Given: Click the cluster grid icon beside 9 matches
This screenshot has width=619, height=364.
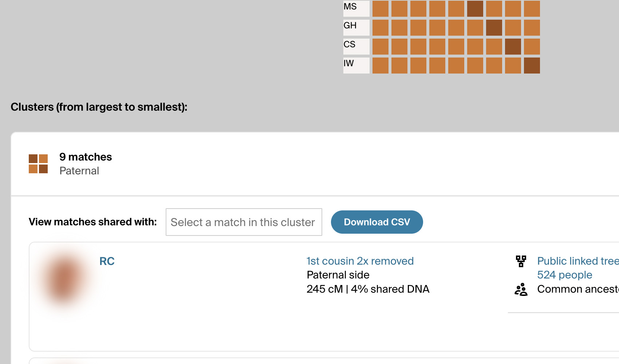Looking at the screenshot, I should [x=38, y=164].
